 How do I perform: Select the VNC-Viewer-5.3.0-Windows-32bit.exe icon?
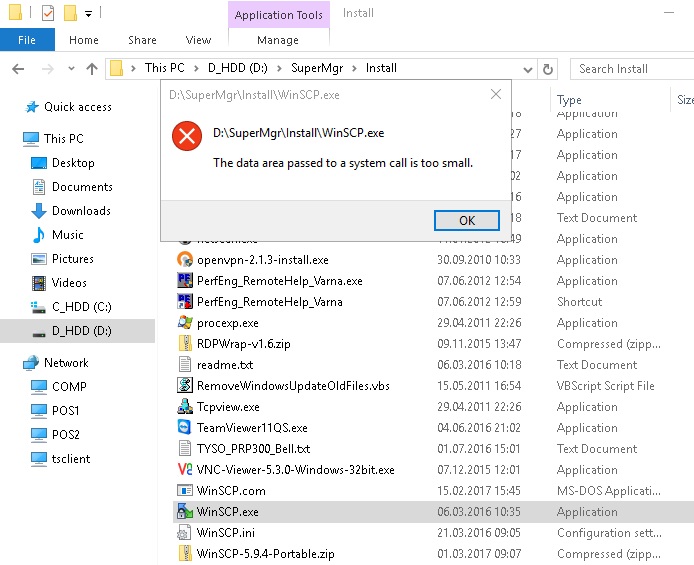pos(185,470)
